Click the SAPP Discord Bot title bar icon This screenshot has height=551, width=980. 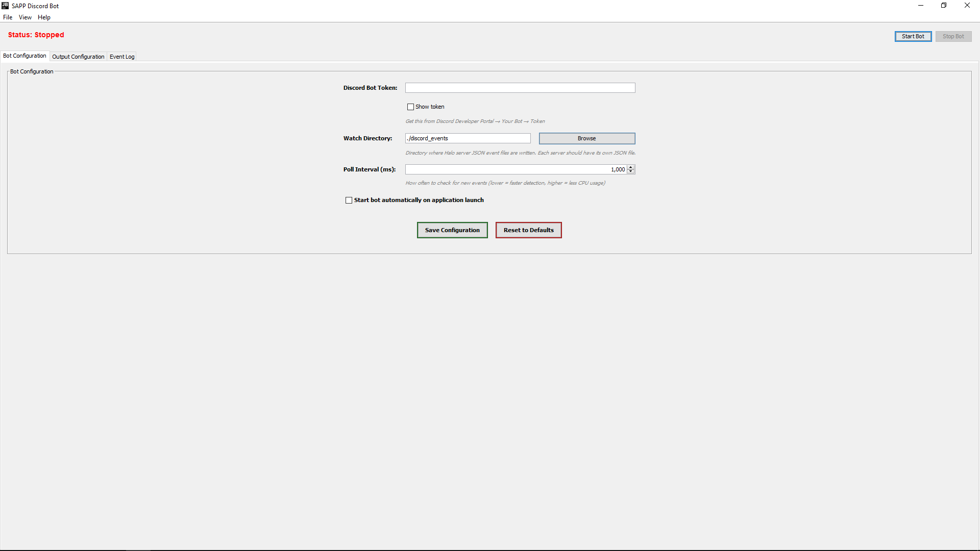[x=5, y=6]
